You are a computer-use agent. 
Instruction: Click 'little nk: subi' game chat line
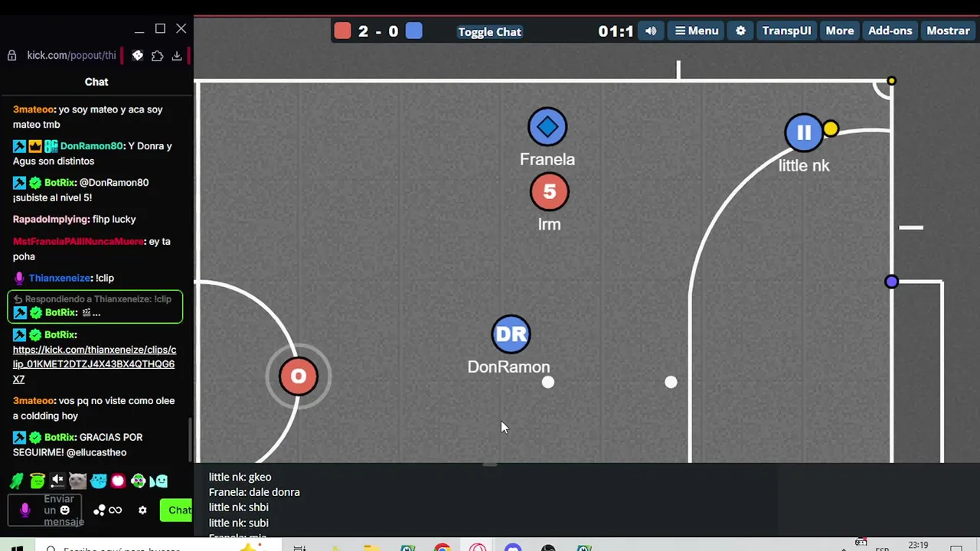click(x=239, y=523)
